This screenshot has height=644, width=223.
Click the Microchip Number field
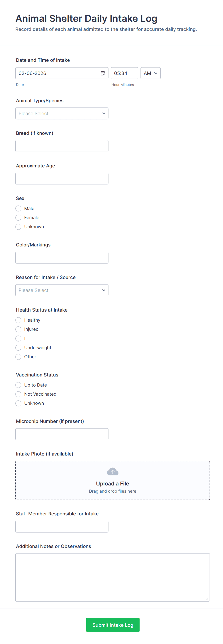tap(62, 434)
